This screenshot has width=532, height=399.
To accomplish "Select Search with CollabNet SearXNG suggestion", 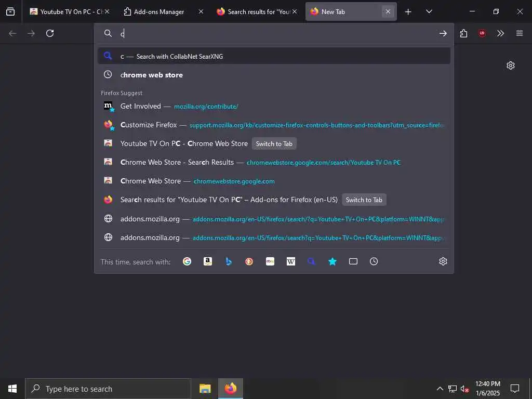I will [274, 56].
